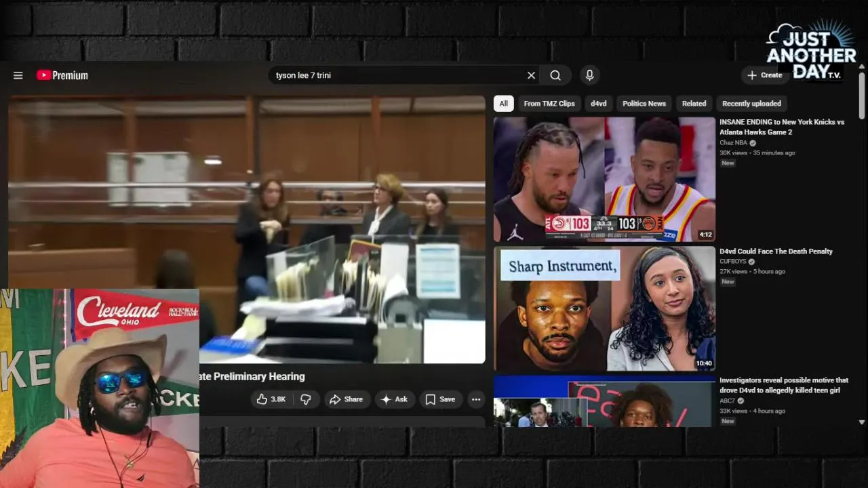Select the Recently uploaded chip
Screen dimensions: 868x488
tap(751, 104)
